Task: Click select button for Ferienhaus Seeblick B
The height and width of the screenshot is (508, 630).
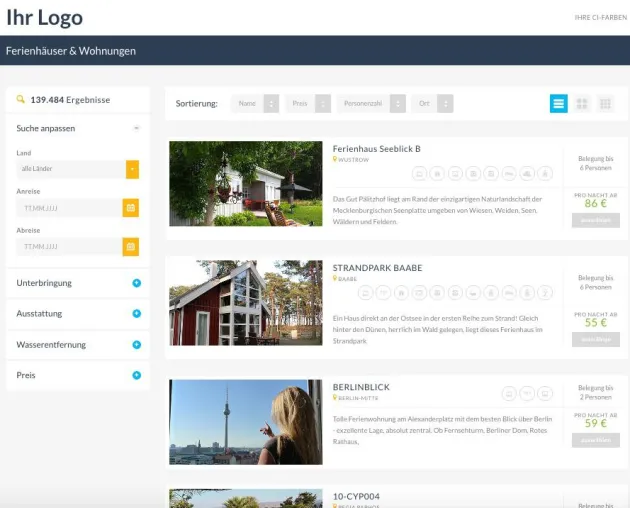Action: pos(596,220)
